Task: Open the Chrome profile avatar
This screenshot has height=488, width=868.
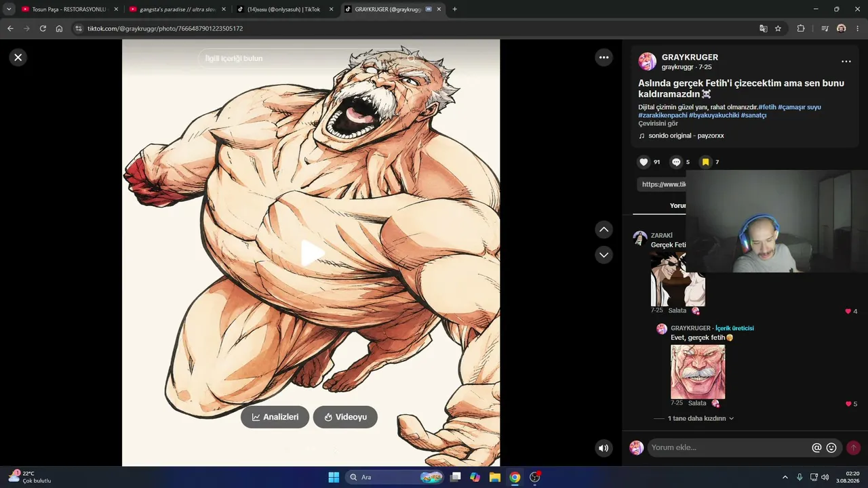Action: click(x=842, y=28)
